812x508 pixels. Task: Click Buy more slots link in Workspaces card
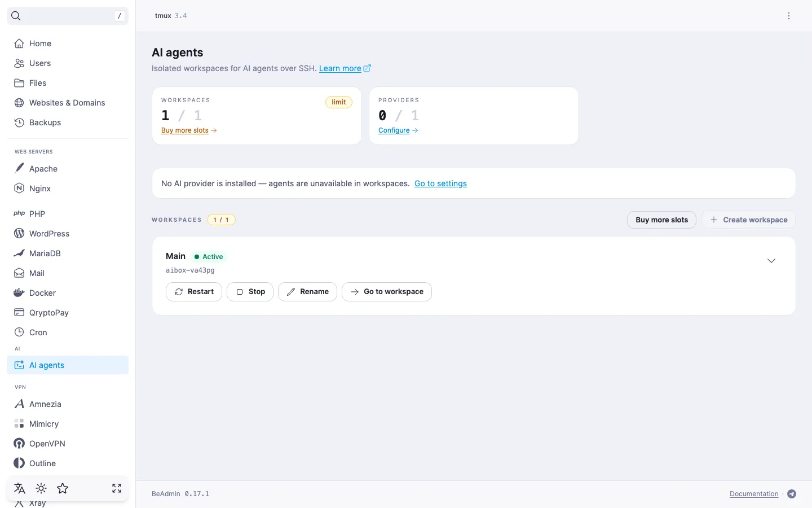189,130
